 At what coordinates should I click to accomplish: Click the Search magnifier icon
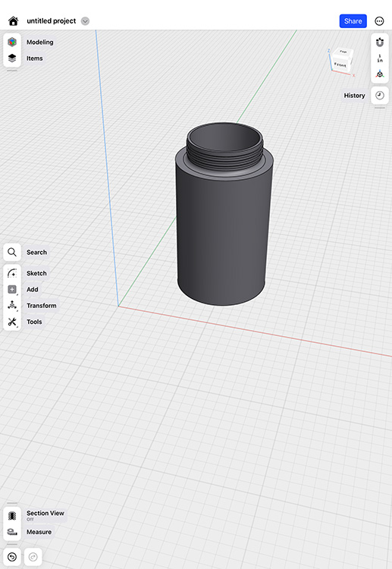coord(12,252)
